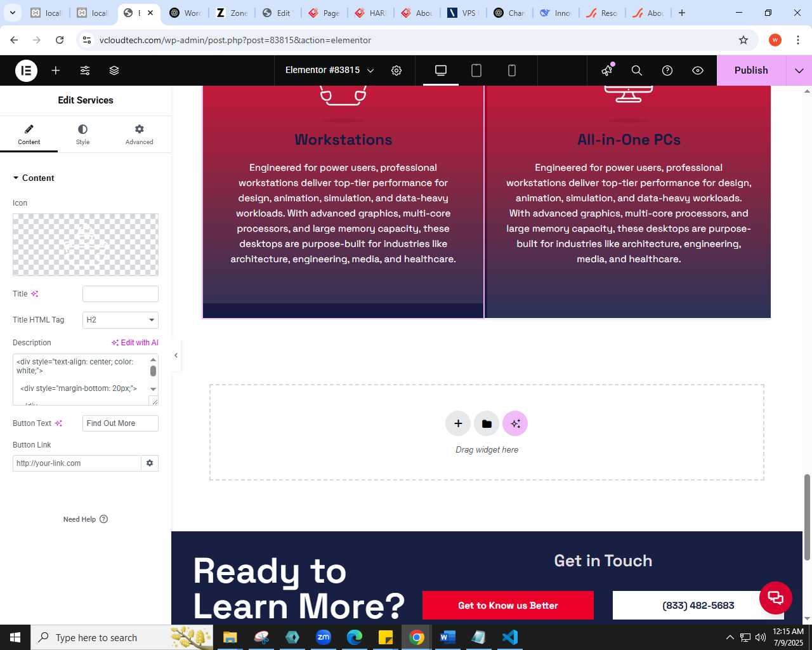Collapse the editor panel with arrow handle
812x650 pixels.
(176, 355)
